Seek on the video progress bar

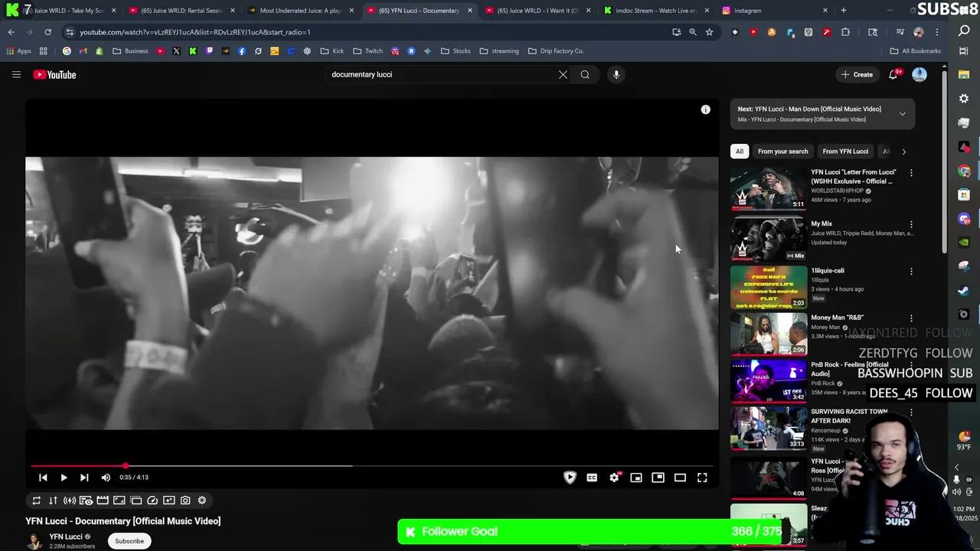371,465
